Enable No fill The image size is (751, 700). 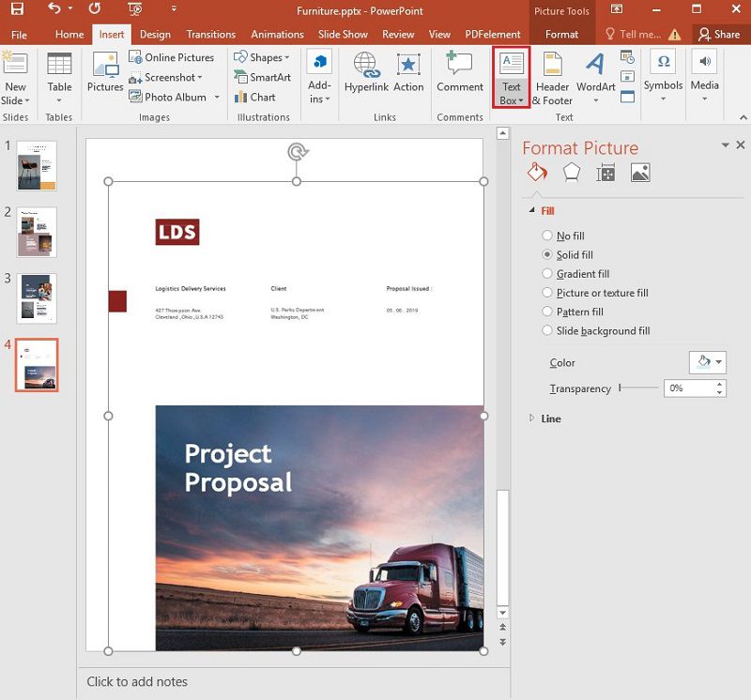pos(547,236)
